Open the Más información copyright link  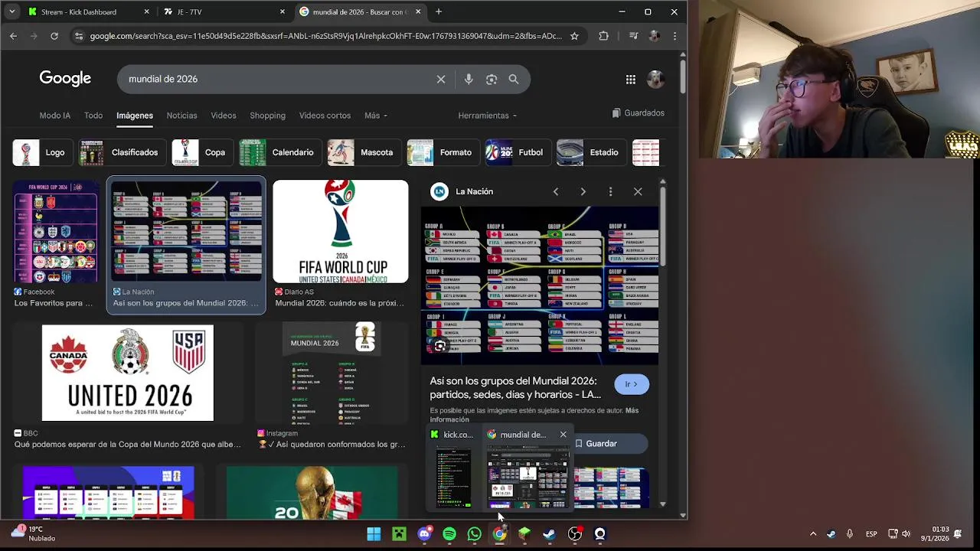click(534, 415)
